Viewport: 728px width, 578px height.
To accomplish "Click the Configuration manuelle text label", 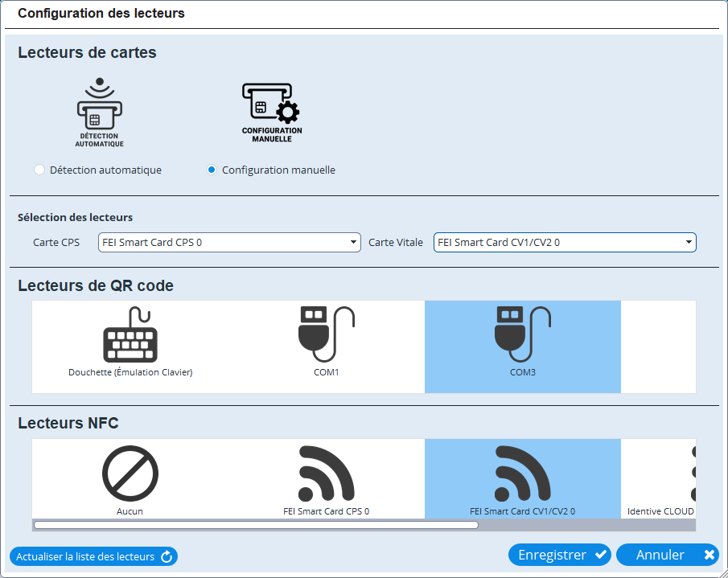I will click(278, 170).
